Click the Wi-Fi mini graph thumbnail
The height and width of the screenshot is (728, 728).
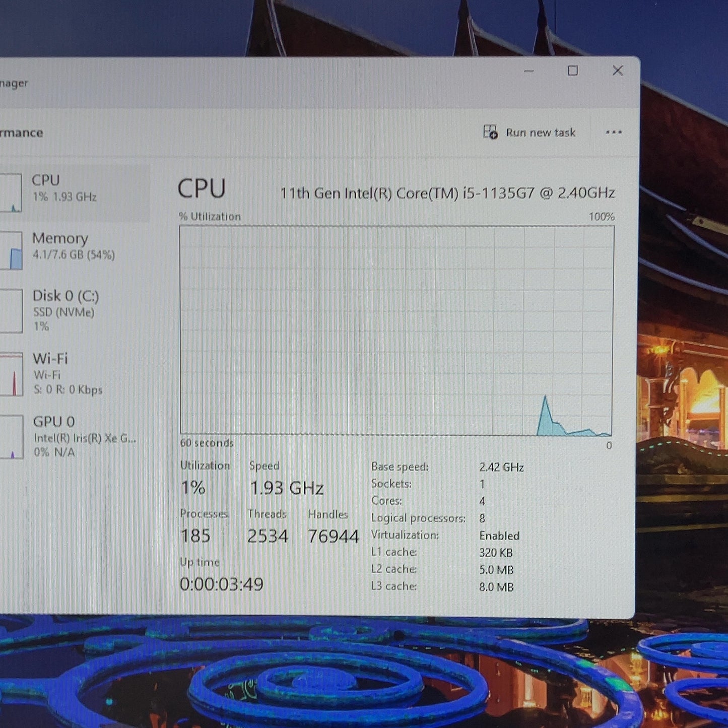11,374
